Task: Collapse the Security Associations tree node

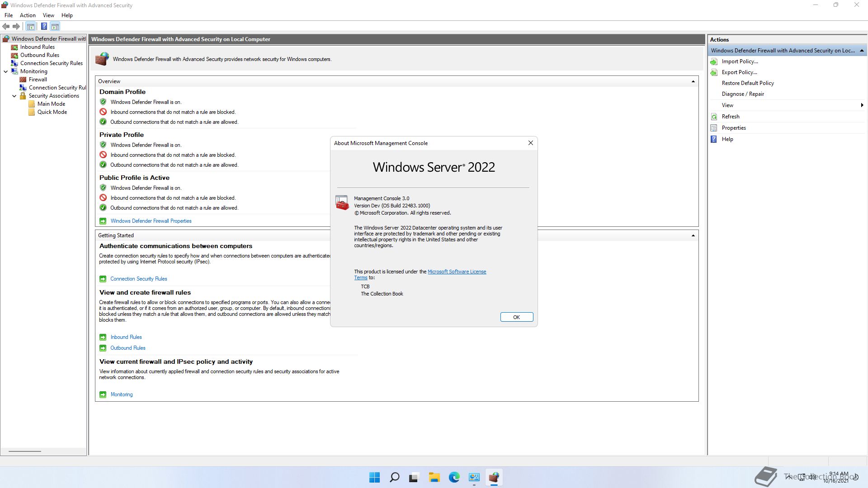Action: pos(14,96)
